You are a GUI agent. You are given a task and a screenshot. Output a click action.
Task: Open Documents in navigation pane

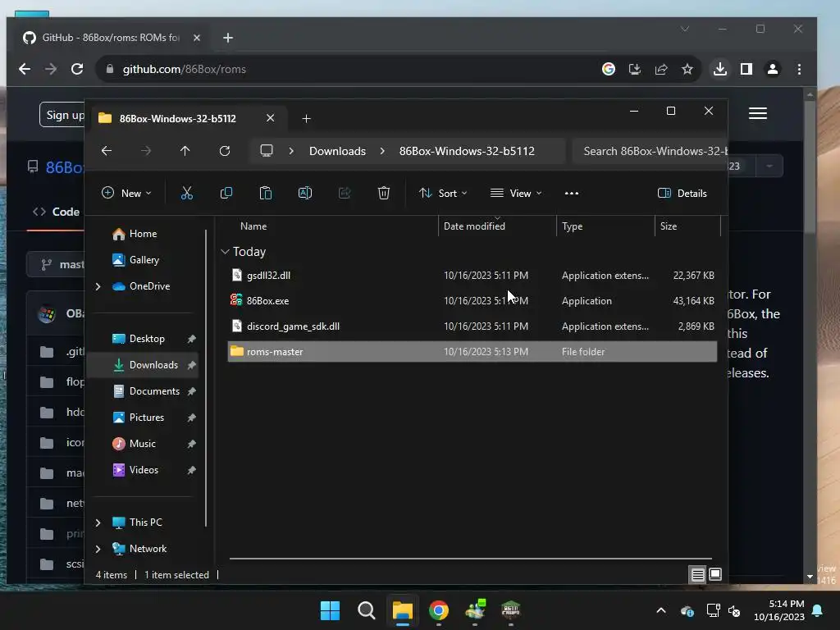click(x=146, y=391)
